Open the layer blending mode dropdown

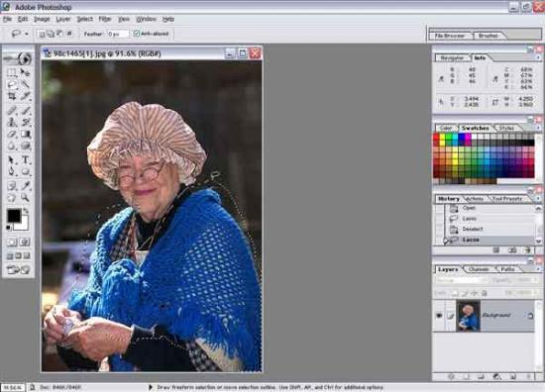coord(461,280)
